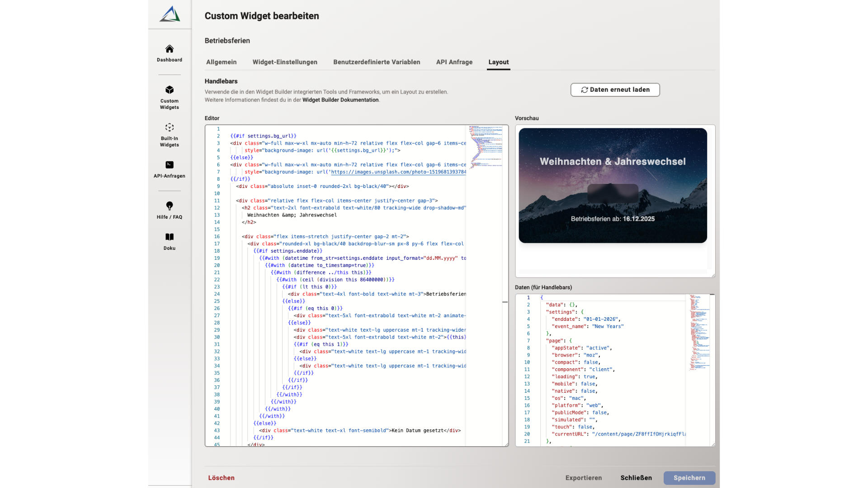Close the editor with Schließen

[x=636, y=478]
